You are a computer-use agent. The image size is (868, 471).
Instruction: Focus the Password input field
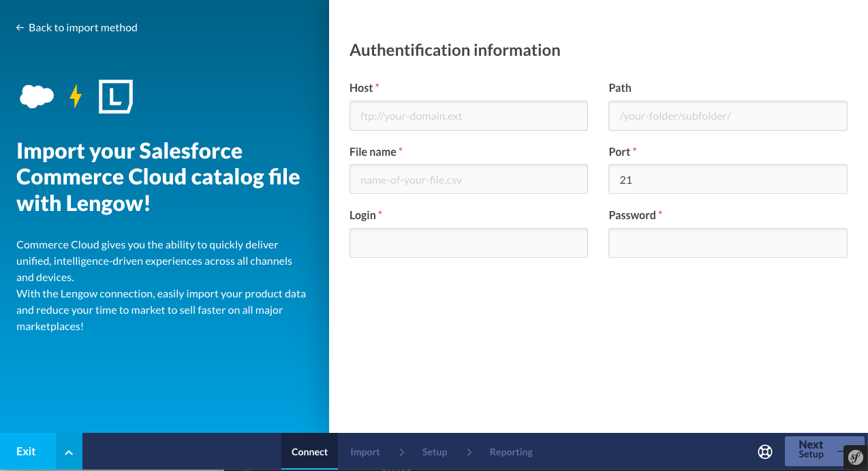(x=728, y=243)
